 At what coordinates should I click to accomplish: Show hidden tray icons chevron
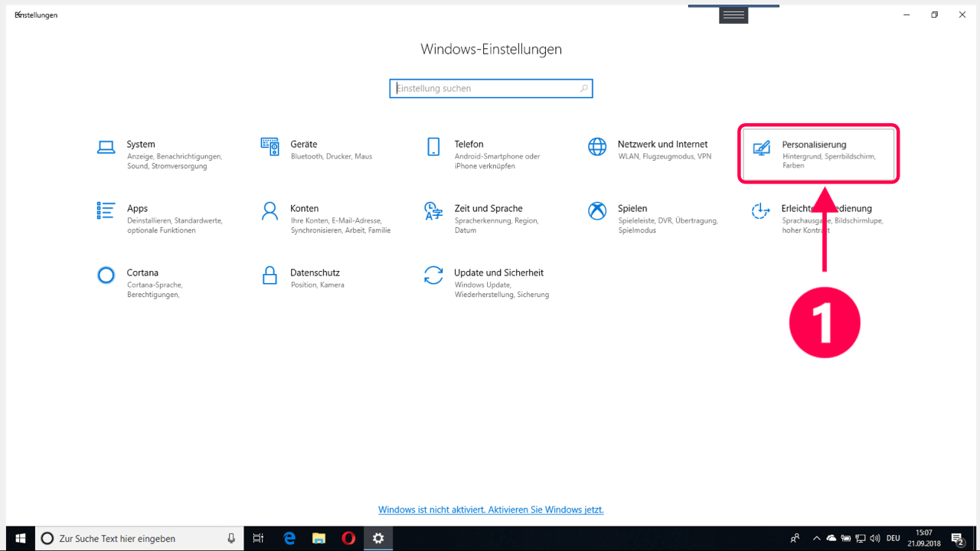click(x=817, y=539)
